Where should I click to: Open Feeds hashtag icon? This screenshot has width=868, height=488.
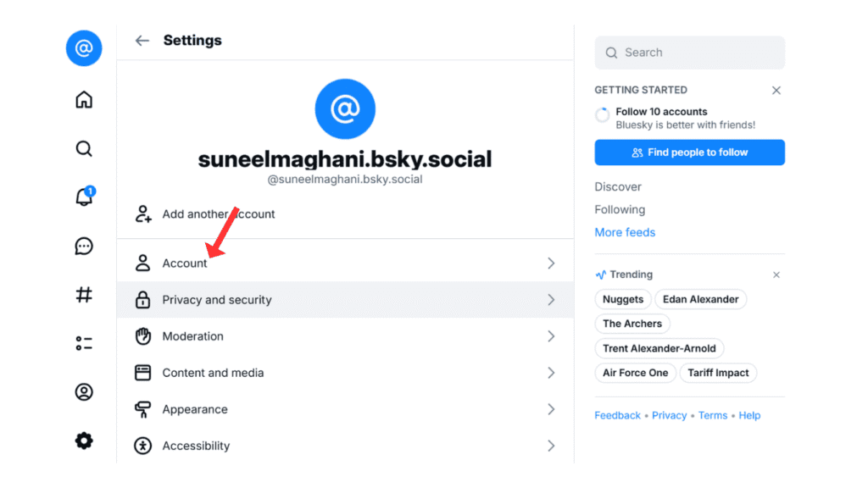pos(84,295)
